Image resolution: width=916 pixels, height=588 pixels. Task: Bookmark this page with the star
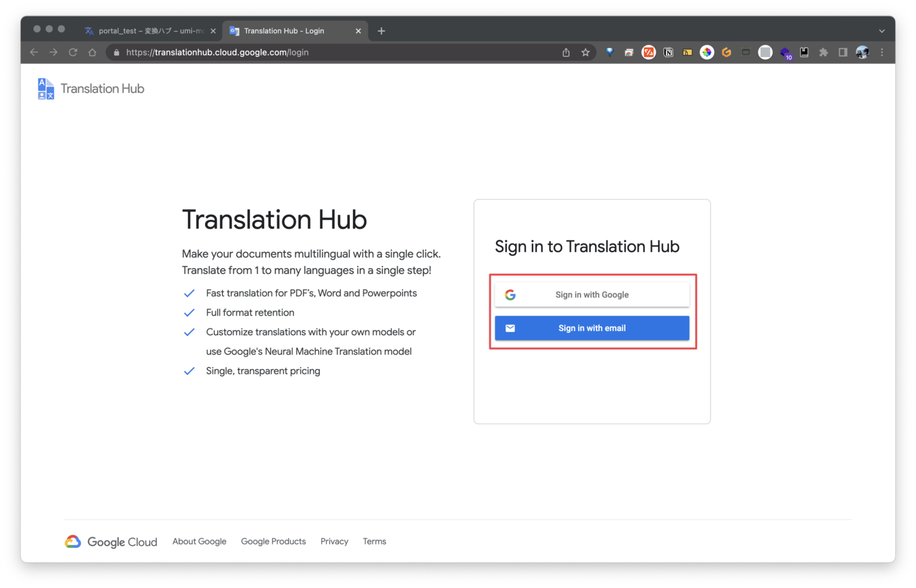[x=585, y=52]
